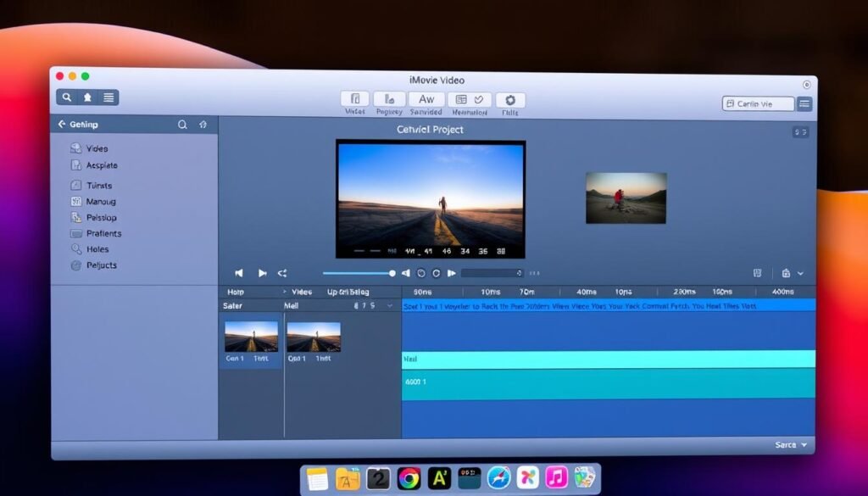Click the Up Gri Salag header
Image resolution: width=868 pixels, height=496 pixels.
point(348,292)
